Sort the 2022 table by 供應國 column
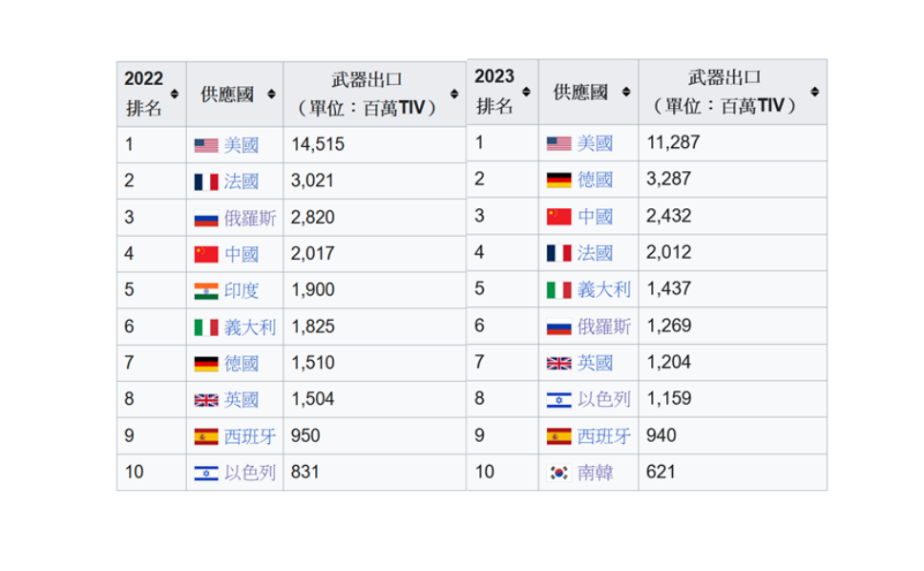Image resolution: width=924 pixels, height=571 pixels. point(271,94)
